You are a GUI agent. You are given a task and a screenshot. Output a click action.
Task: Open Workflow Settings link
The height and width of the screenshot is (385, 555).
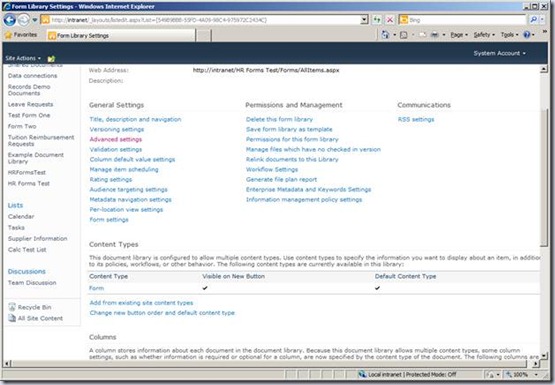[x=272, y=169]
